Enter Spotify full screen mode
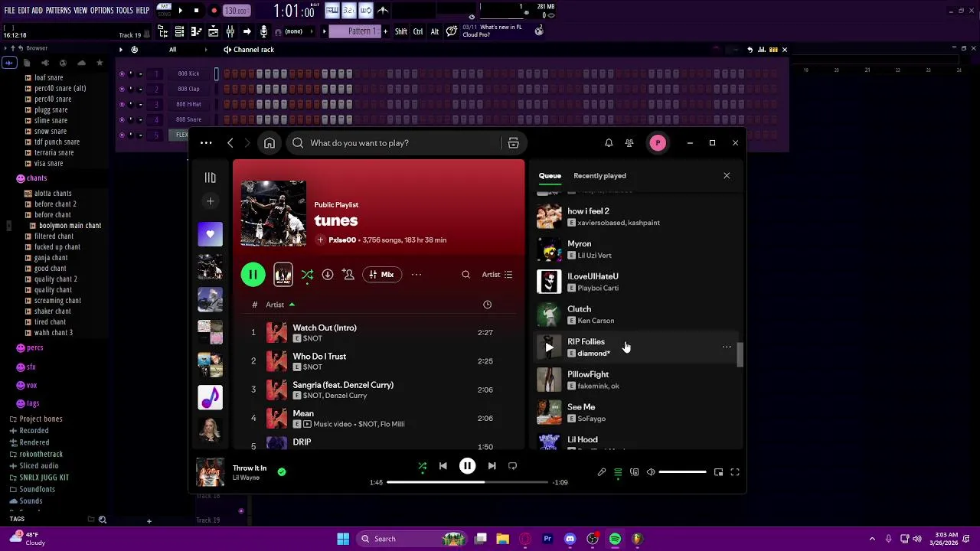980x551 pixels. point(735,472)
